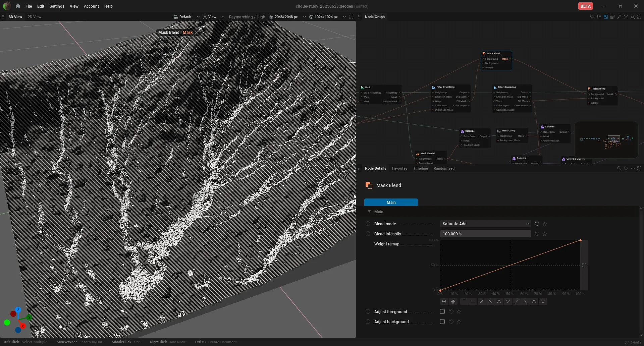Viewport: 644px width, 346px height.
Task: Favorite the Blend intensity parameter star
Action: [545, 234]
